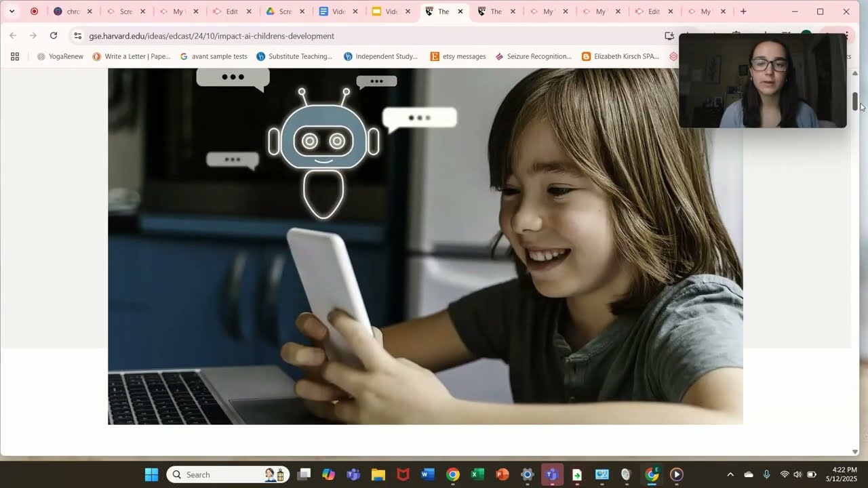Launch Copilot from the taskbar
Screen dimensions: 868x488
[329, 474]
